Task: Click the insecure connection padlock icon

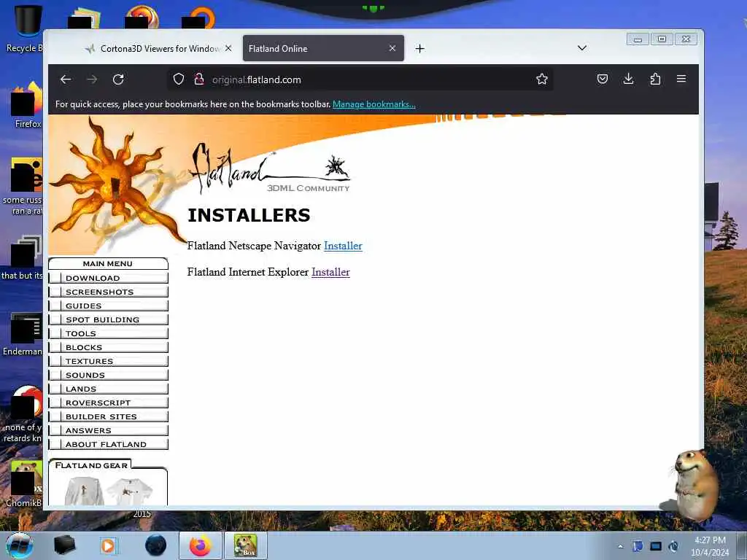Action: pyautogui.click(x=199, y=79)
